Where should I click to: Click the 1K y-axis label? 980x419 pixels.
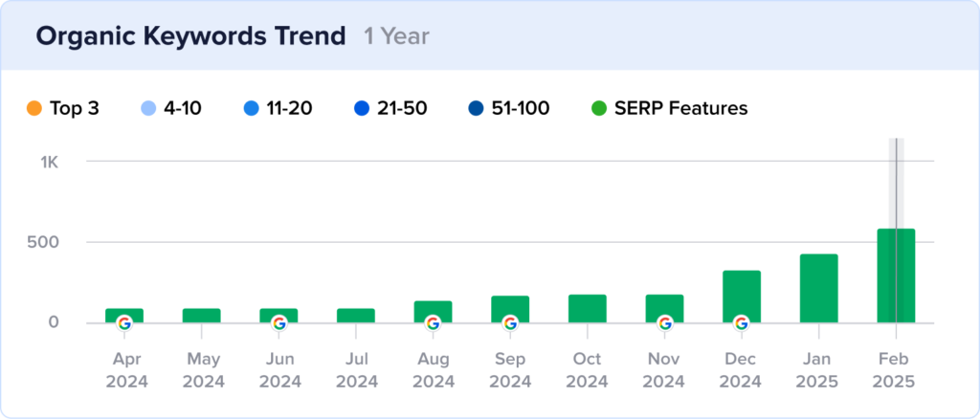pyautogui.click(x=50, y=163)
